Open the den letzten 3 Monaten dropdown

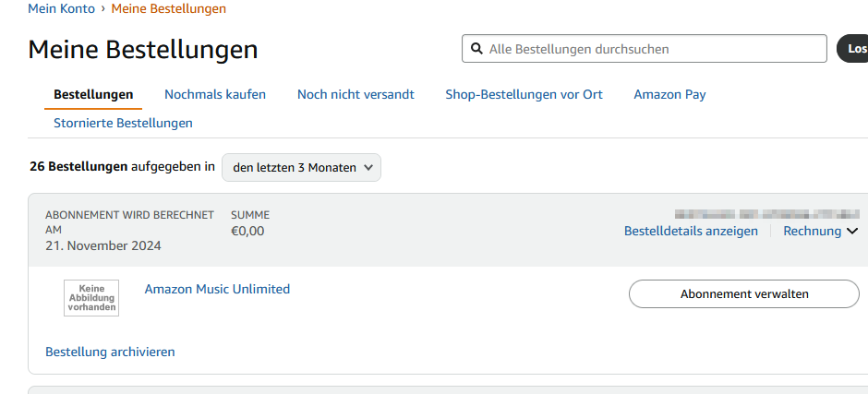tap(301, 168)
